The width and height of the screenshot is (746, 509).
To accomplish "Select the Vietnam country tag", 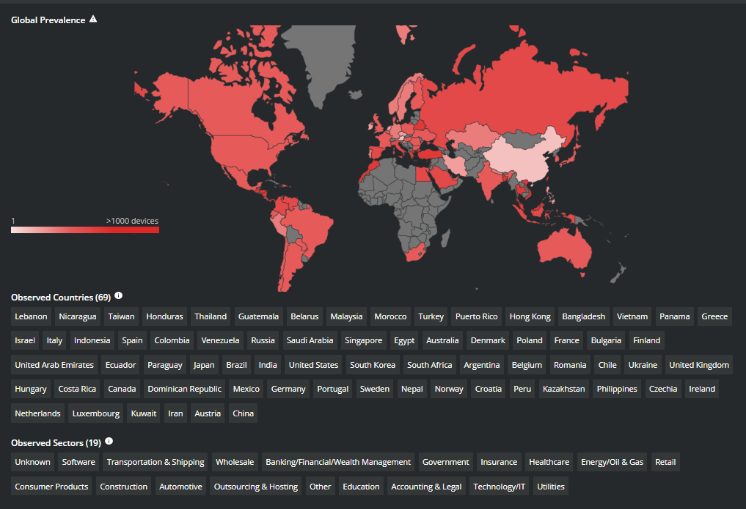I will [x=632, y=316].
